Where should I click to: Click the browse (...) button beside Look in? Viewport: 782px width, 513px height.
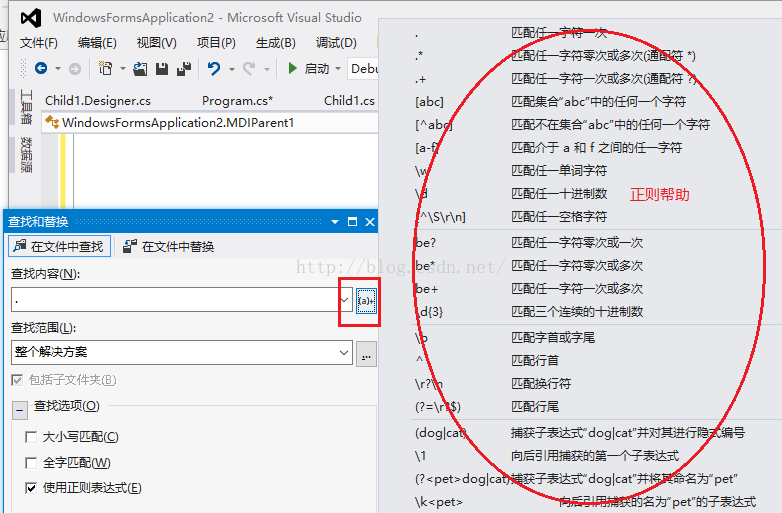pos(366,353)
